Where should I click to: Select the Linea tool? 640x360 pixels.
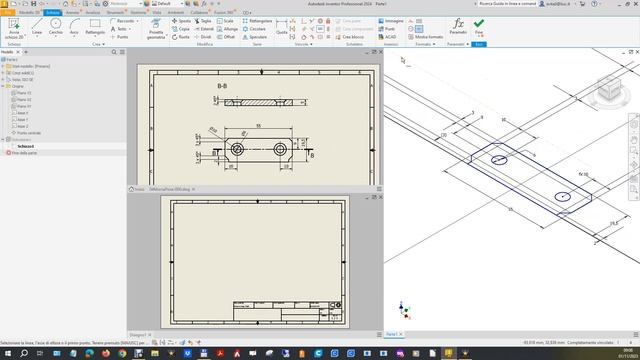tap(37, 27)
